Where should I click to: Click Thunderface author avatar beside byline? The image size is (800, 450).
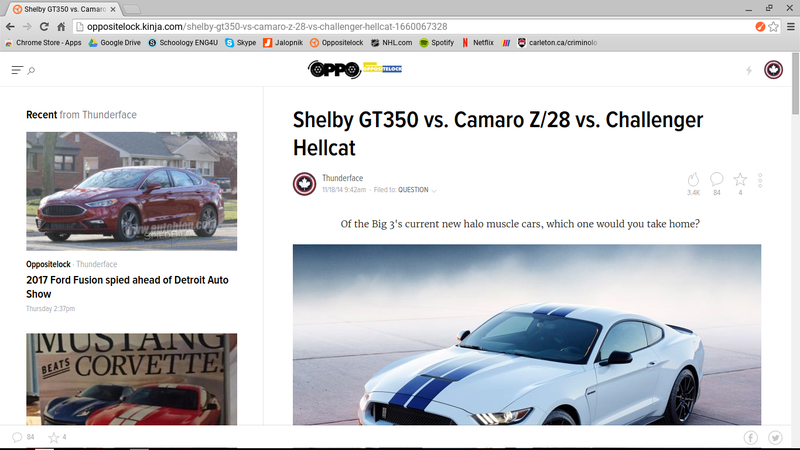click(x=304, y=184)
